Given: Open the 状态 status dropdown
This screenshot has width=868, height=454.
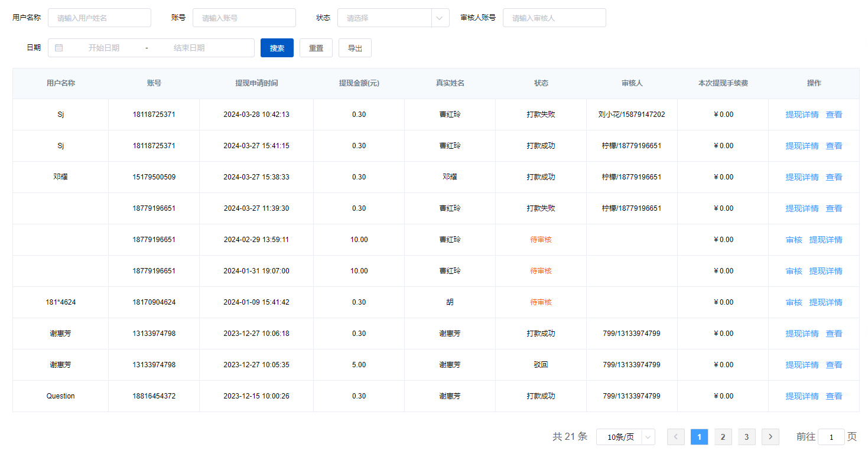Looking at the screenshot, I should (393, 18).
